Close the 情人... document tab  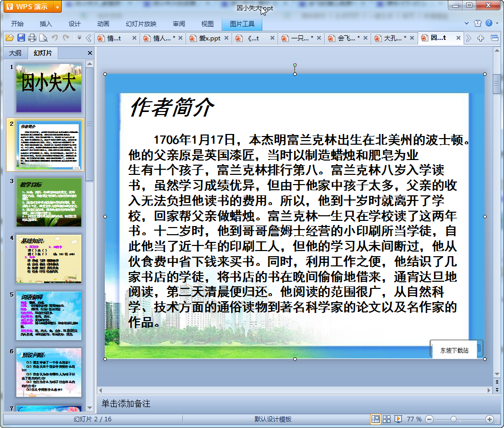click(x=180, y=38)
